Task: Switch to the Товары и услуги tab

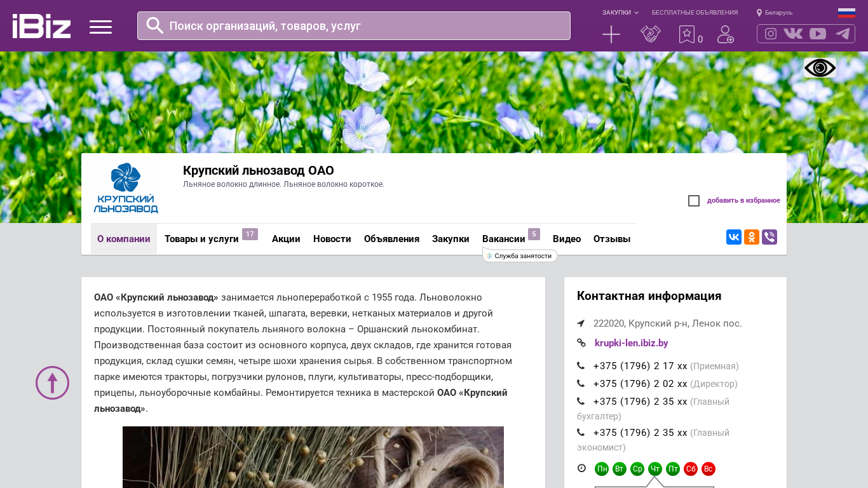Action: point(201,239)
